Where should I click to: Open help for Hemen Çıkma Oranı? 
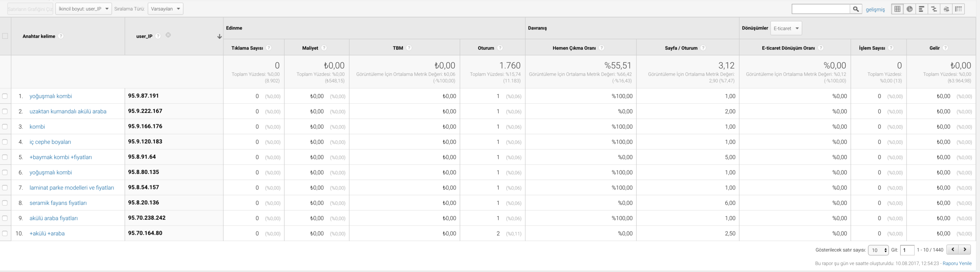coord(601,48)
